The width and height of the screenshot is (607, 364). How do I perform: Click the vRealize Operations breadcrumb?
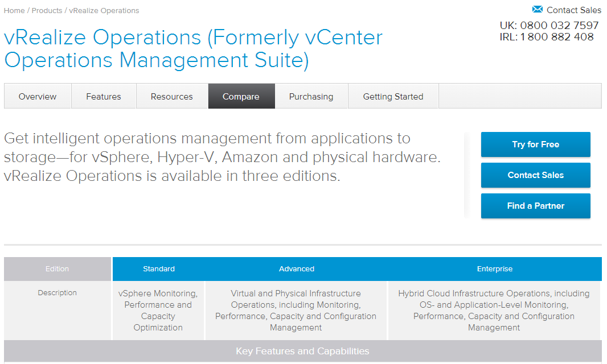coord(104,10)
